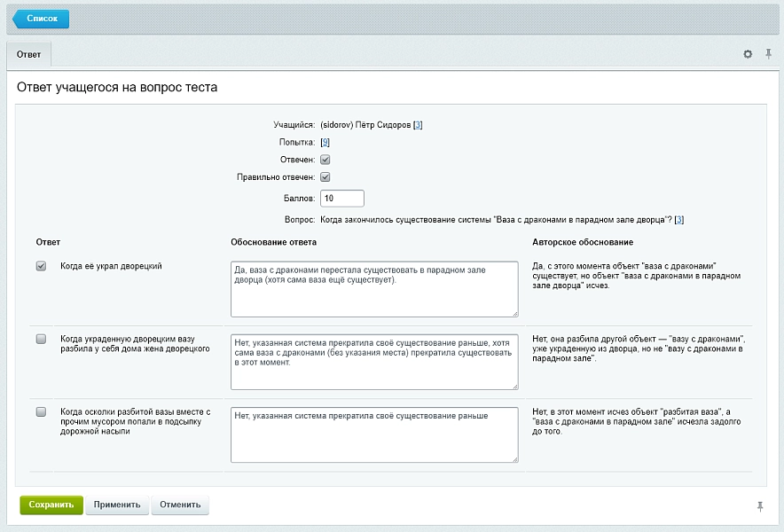Uncheck answer 'Когда её украл дворецкий'

41,266
